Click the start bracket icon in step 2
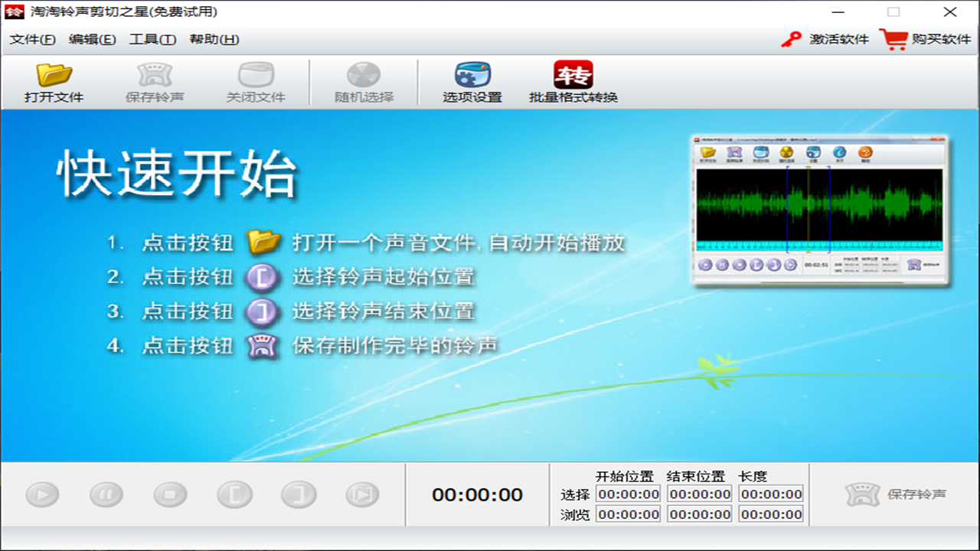Screen dimensions: 980x551 point(262,276)
